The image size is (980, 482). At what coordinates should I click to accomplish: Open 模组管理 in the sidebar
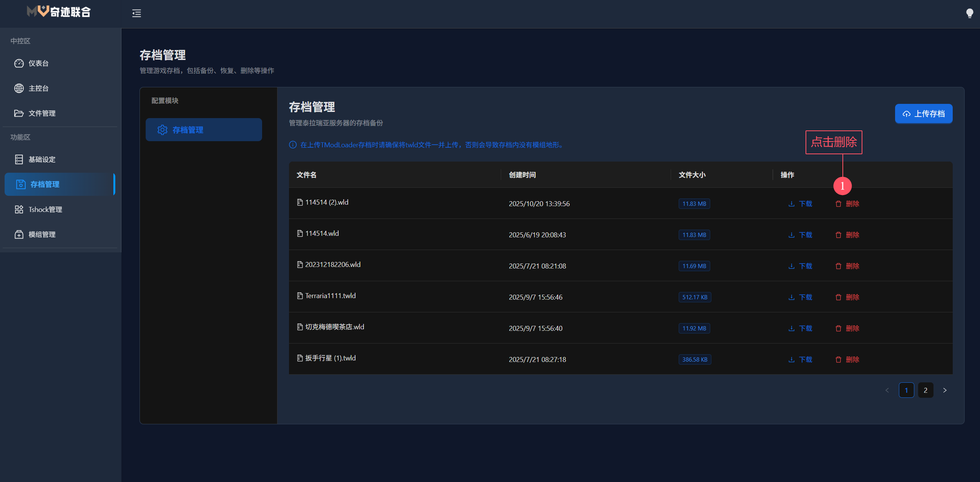42,234
